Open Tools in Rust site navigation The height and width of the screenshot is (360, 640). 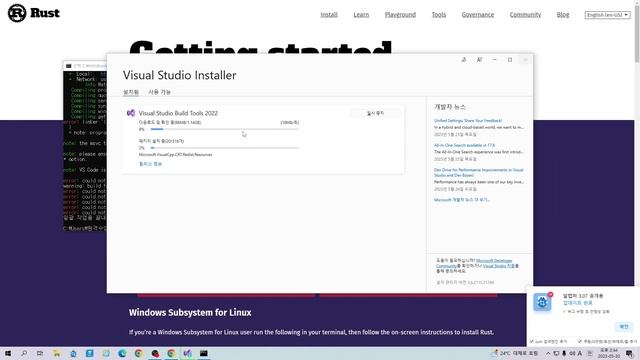tap(439, 15)
